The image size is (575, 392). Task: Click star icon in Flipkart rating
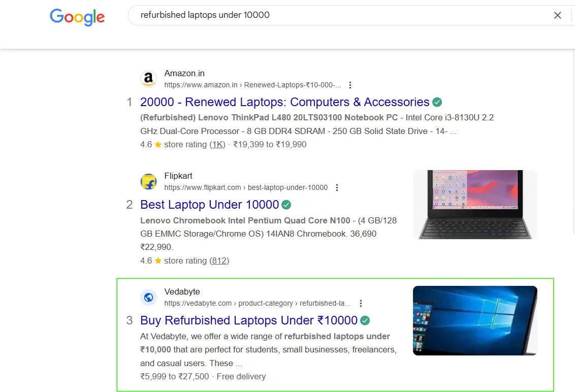point(158,260)
